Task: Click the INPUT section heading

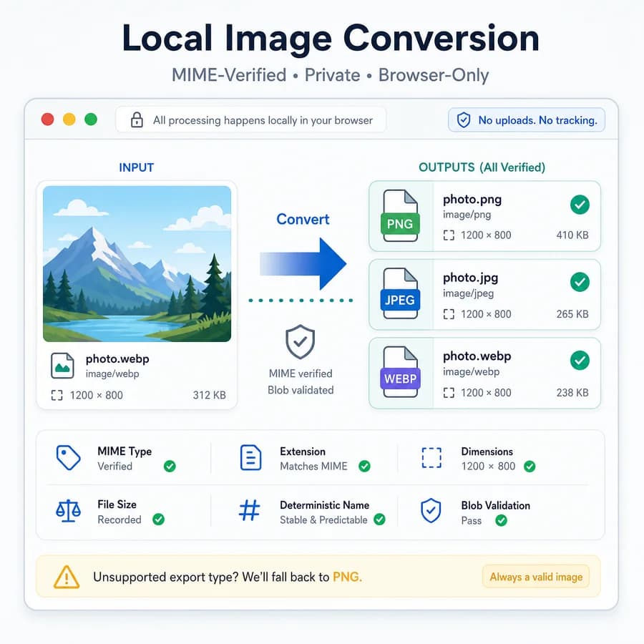Action: (x=137, y=167)
